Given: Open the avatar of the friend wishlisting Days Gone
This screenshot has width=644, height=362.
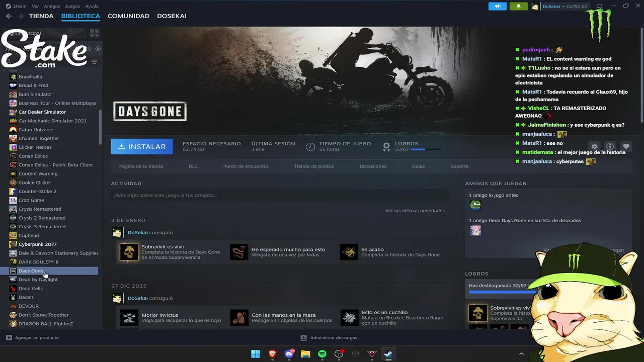Looking at the screenshot, I should (475, 230).
